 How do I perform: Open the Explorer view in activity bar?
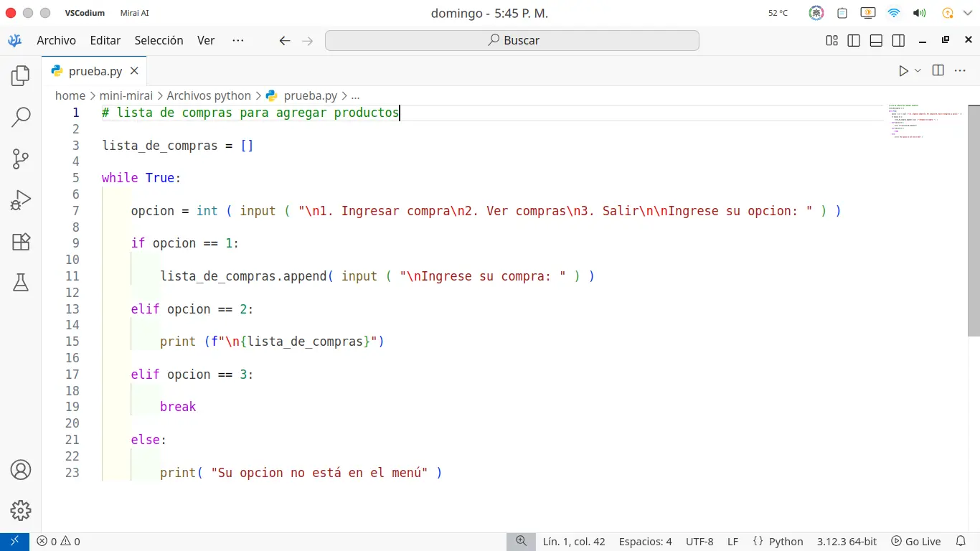[21, 75]
